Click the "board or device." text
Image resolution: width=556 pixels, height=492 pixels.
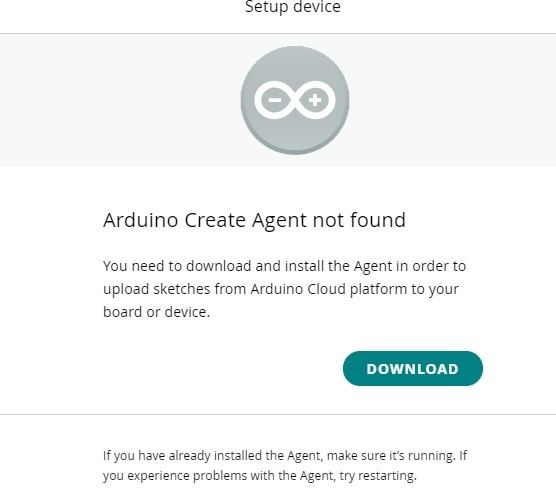click(156, 312)
